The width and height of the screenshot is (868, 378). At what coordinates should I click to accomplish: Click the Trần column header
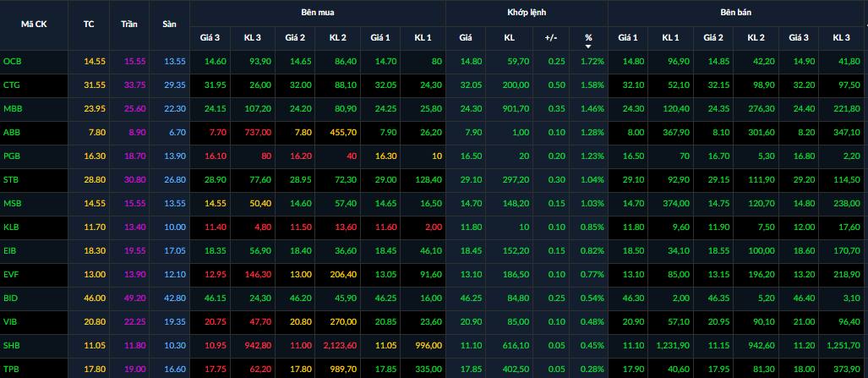tap(129, 25)
